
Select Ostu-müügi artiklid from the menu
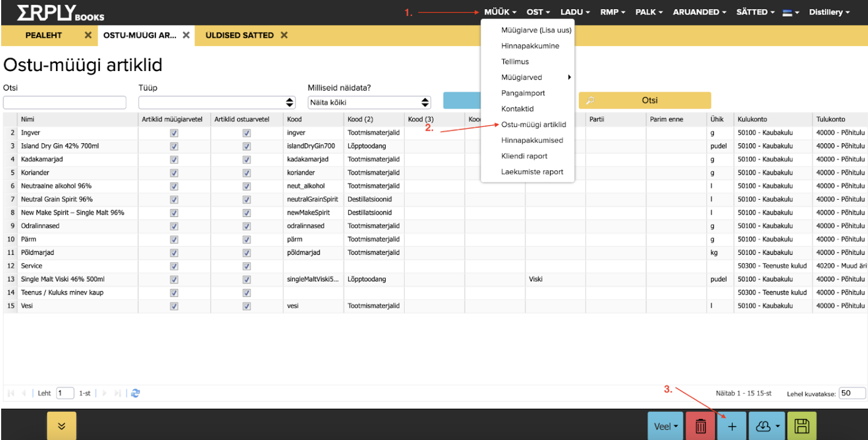click(x=533, y=125)
